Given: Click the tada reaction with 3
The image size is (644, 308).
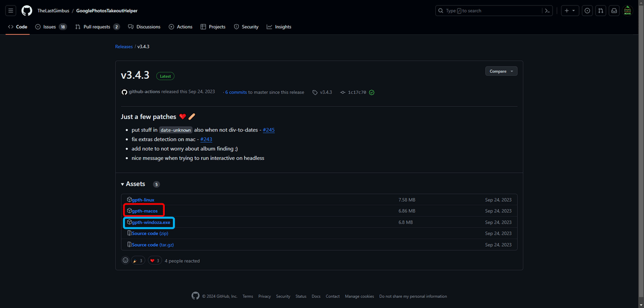Looking at the screenshot, I should pos(138,261).
